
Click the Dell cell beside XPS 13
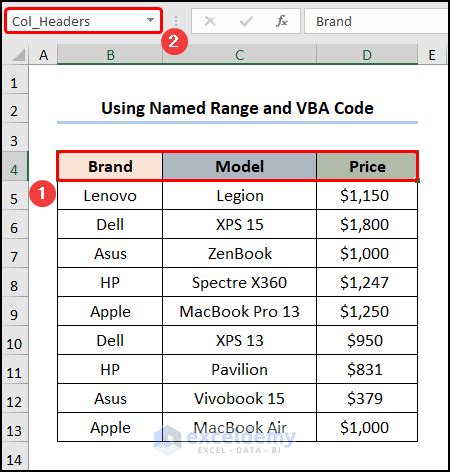tap(110, 340)
